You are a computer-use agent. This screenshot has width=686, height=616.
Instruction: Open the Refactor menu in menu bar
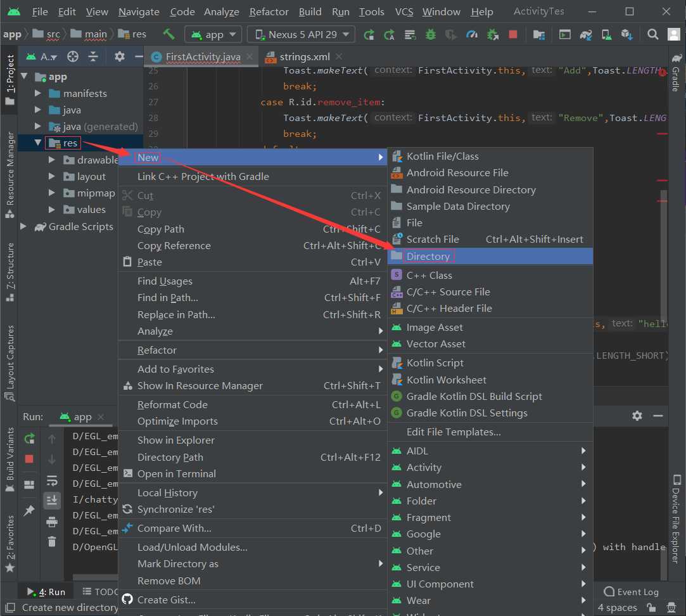pos(269,12)
